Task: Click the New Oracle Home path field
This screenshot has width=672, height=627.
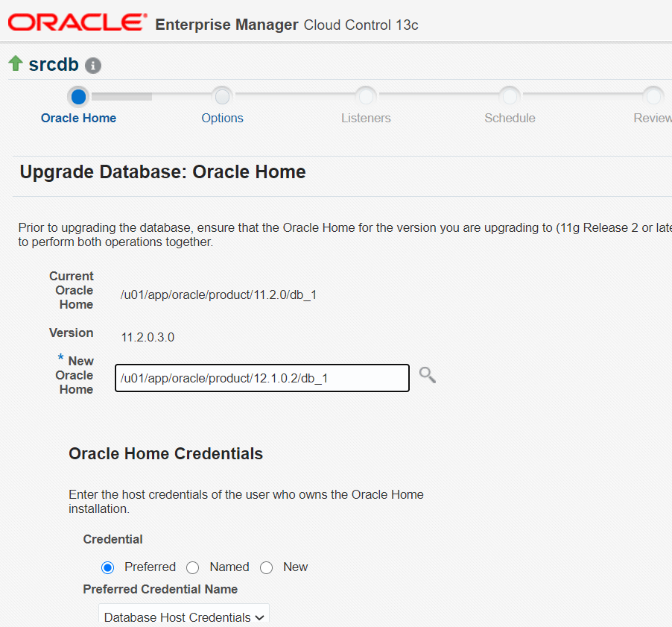Action: 261,378
